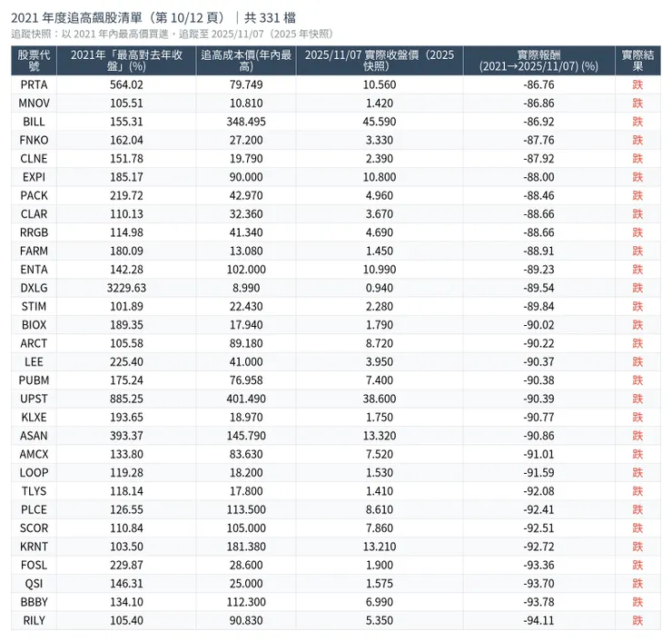Select the CLNE ticker cell
This screenshot has width=672, height=641.
pyautogui.click(x=34, y=159)
